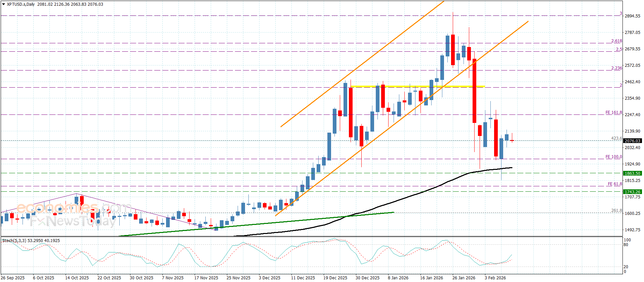Click the dropdown arrow beside XPTUSD.s,Daily
This screenshot has height=282, width=644.
coord(4,4)
